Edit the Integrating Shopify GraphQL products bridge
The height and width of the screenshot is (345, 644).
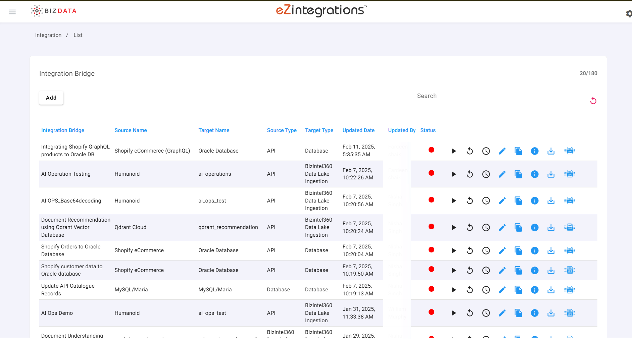tap(502, 151)
